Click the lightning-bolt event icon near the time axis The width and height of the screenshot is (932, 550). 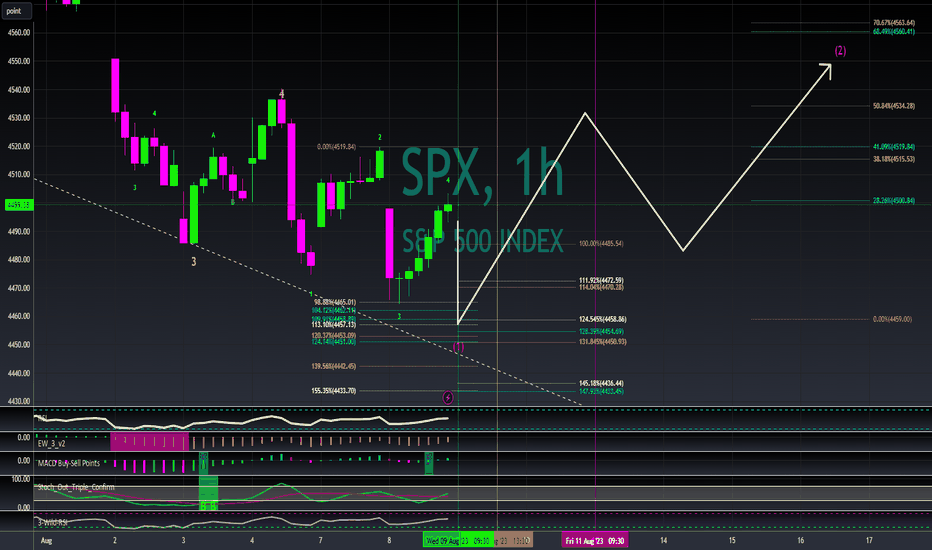click(448, 397)
